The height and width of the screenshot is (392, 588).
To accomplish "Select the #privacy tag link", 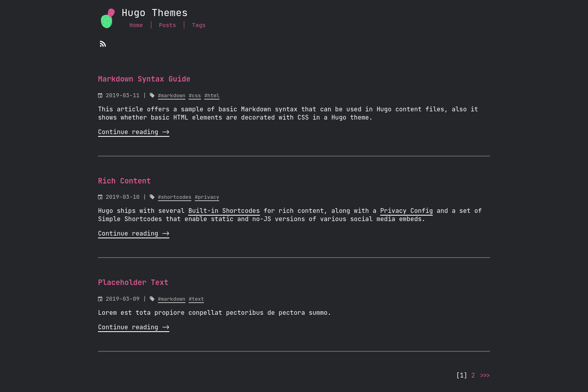I will (x=207, y=197).
